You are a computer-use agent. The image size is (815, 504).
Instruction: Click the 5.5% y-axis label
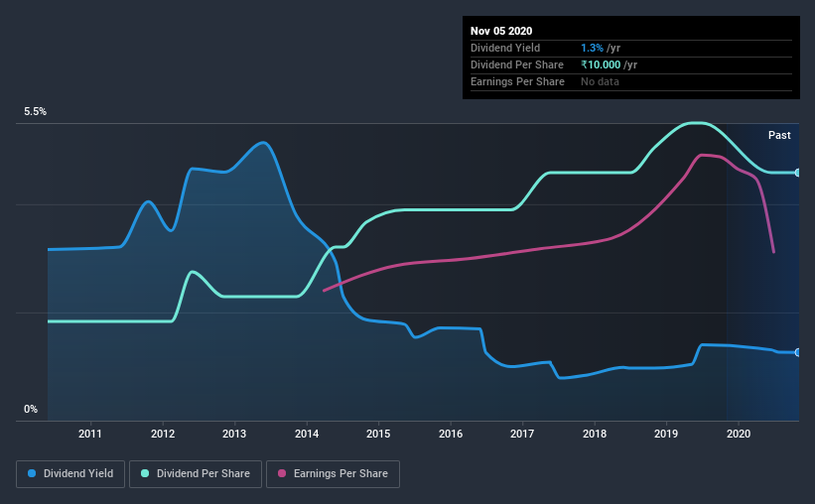[35, 112]
